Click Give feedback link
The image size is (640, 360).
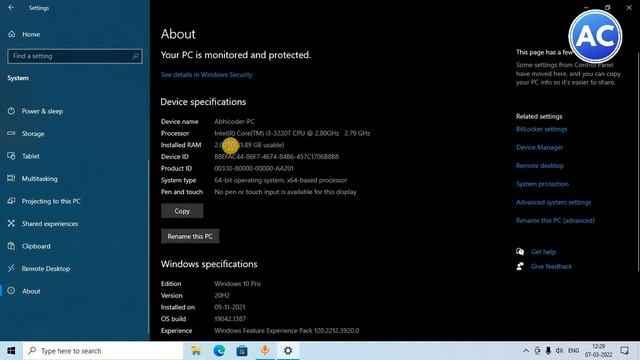(551, 267)
